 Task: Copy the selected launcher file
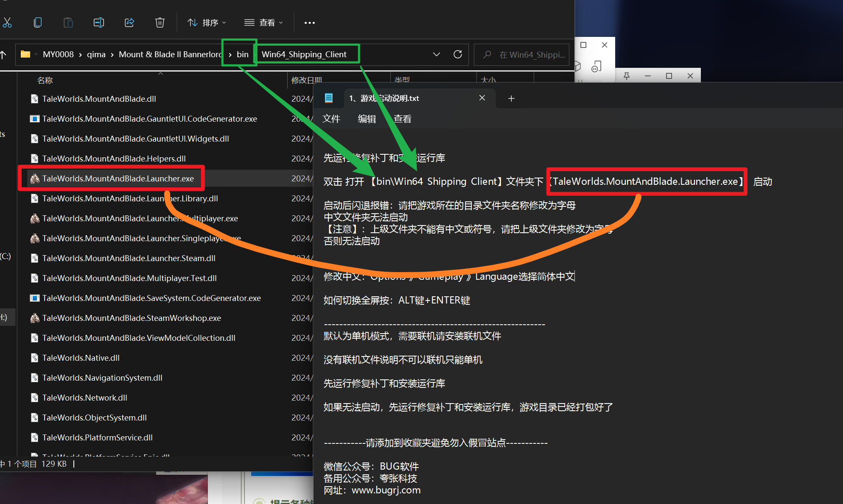pyautogui.click(x=38, y=22)
